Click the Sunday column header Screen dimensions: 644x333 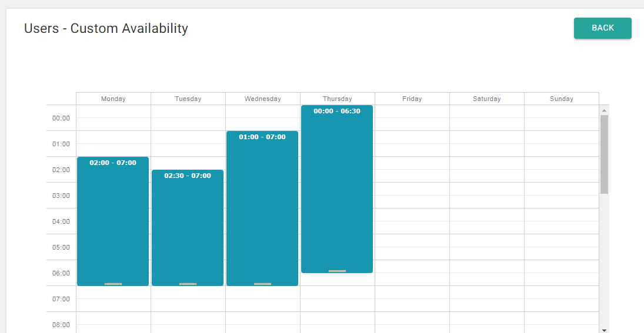pos(562,99)
